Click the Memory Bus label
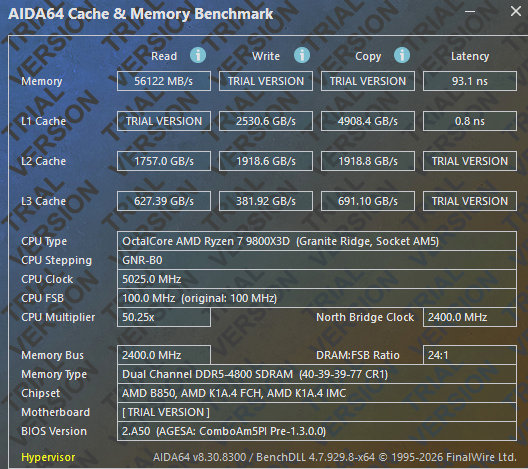The image size is (528, 469). [52, 355]
